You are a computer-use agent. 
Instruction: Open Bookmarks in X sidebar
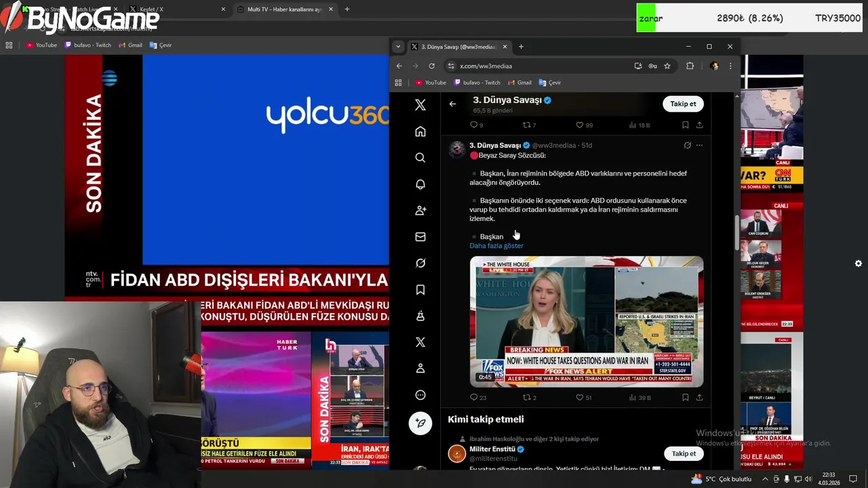click(420, 289)
